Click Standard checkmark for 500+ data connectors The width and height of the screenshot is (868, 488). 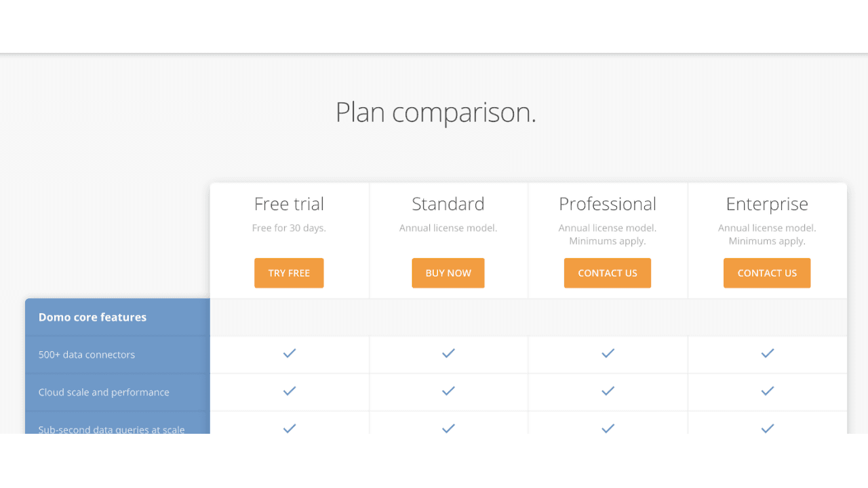448,353
